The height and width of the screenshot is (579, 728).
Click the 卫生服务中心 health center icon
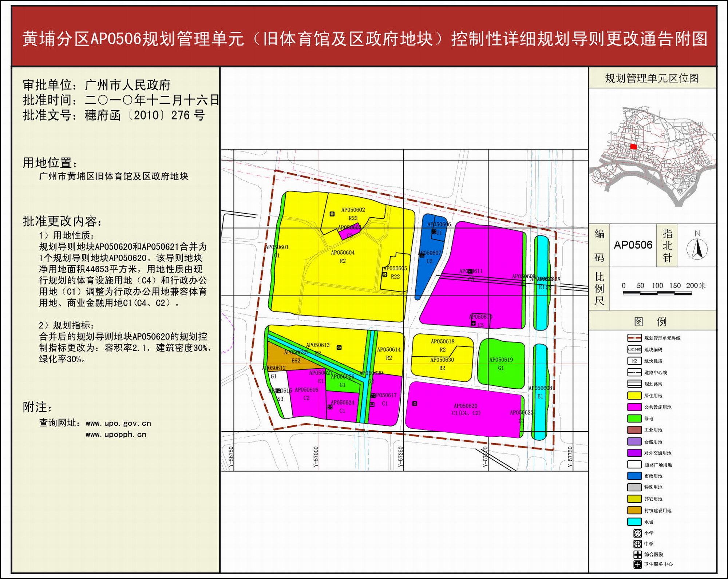(637, 564)
